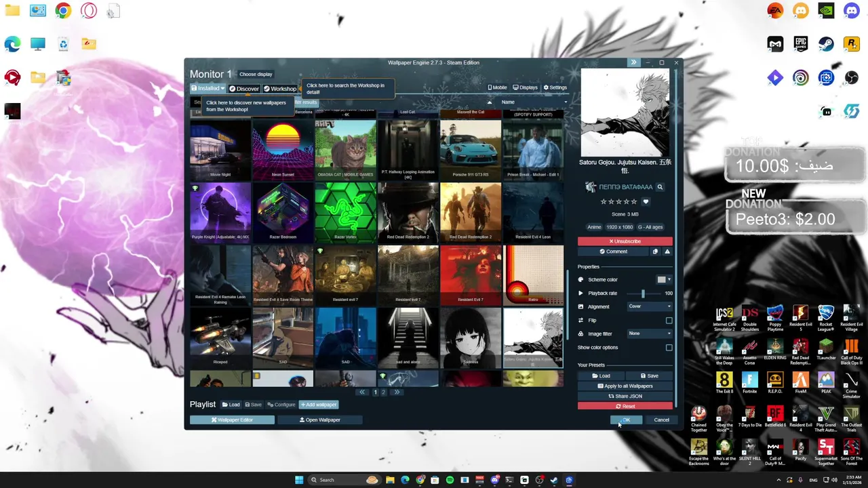Search the author's other wallpapers icon
This screenshot has width=868, height=488.
pos(660,187)
